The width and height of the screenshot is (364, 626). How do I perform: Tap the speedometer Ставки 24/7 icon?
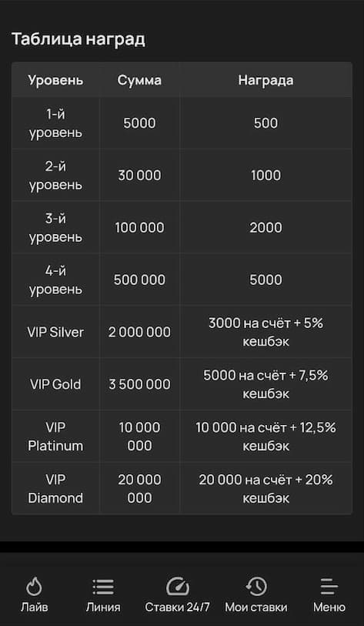[x=177, y=587]
